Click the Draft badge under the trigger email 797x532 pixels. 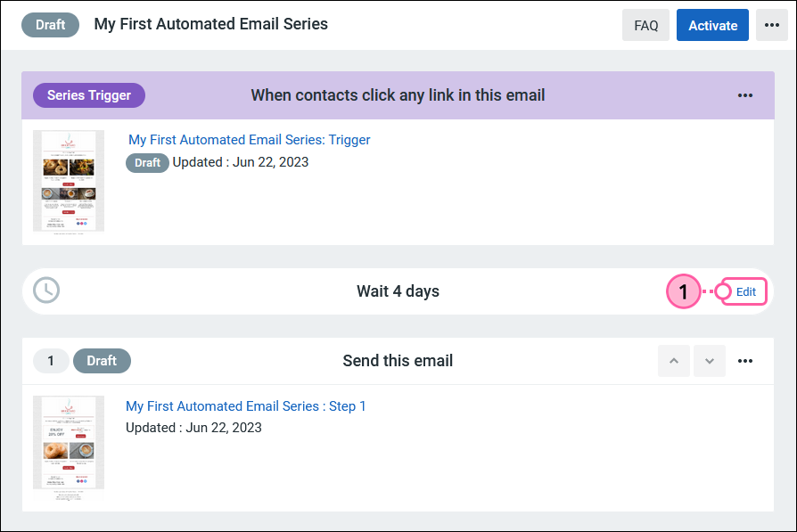pyautogui.click(x=147, y=162)
